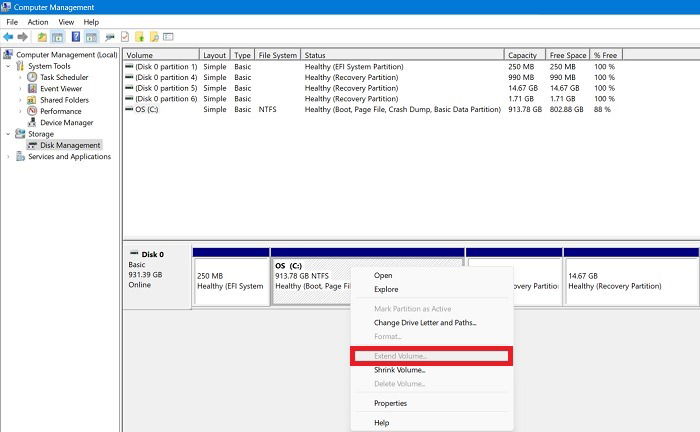Screen dimensions: 700x432
Task: Sort by the Capacity column header
Action: (x=525, y=55)
